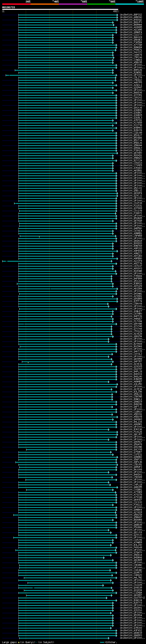Image resolution: width=146 pixels, height=644 pixels.
Task: Select hit label UniRef100_Q5K9E3
Action: [131, 40]
